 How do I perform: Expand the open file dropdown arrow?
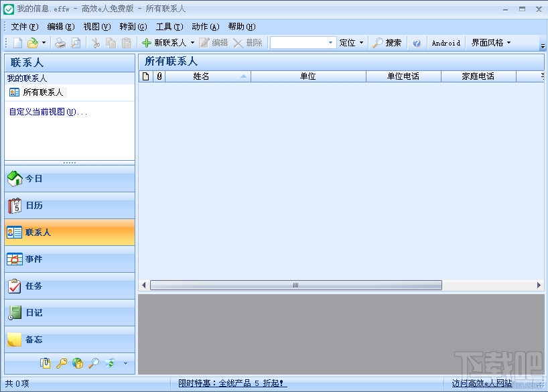[x=44, y=42]
